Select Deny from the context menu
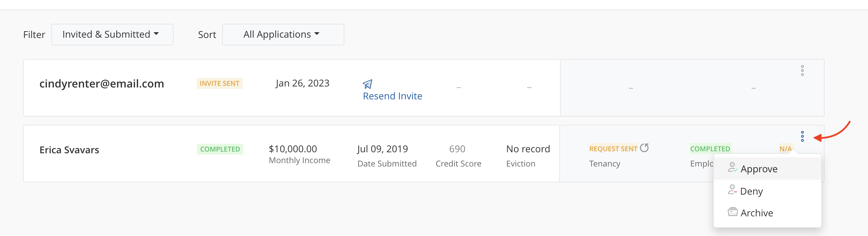Viewport: 868px width, 236px height. coord(751,191)
